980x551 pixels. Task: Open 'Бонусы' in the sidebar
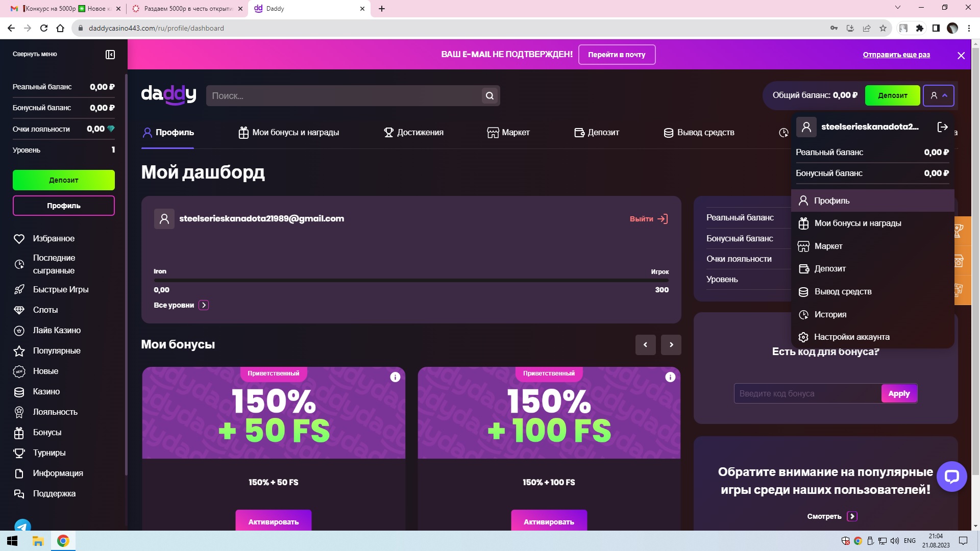pos(37,433)
